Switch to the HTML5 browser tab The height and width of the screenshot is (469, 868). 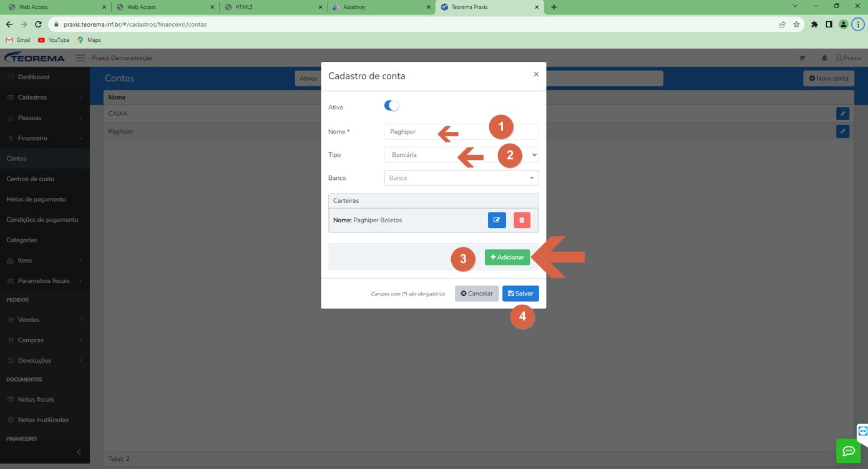click(273, 7)
